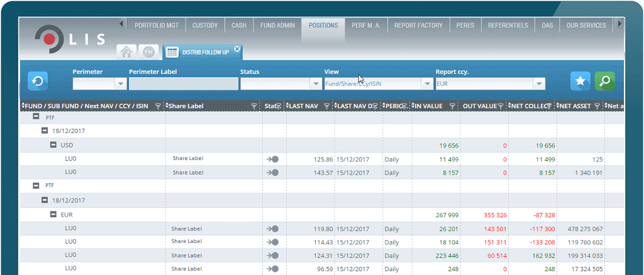Viewport: 644px width, 275px height.
Task: Click the star favorites button
Action: (580, 81)
